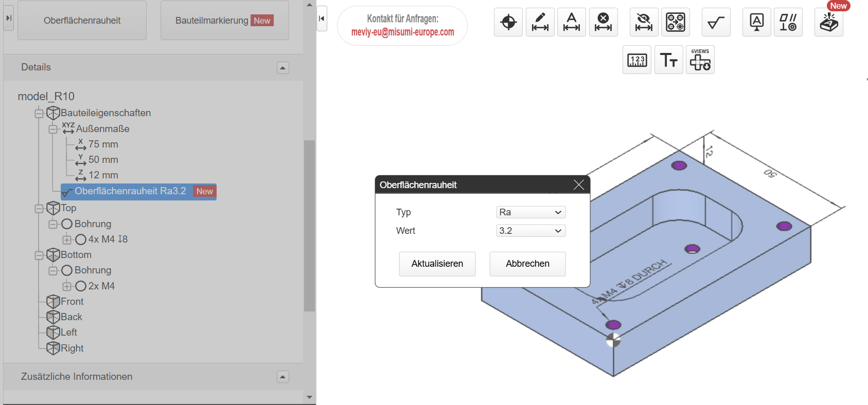Open the geometric tolerance tool
868x405 pixels.
click(x=788, y=22)
